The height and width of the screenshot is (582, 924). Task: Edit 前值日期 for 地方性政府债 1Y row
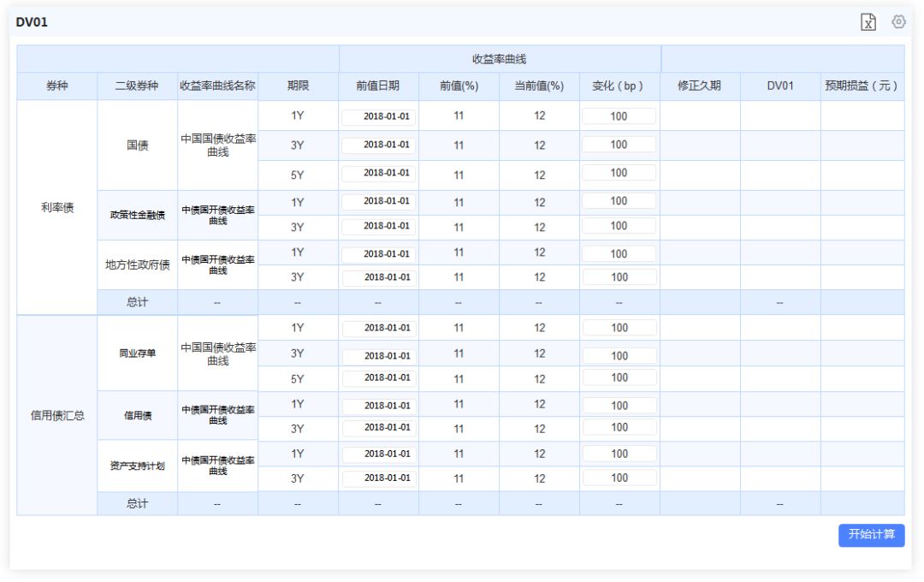[379, 253]
